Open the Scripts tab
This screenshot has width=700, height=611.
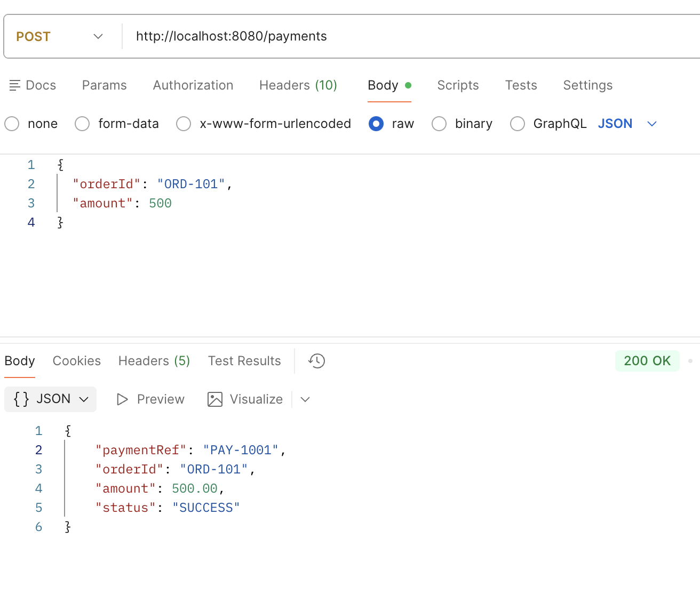pos(458,85)
